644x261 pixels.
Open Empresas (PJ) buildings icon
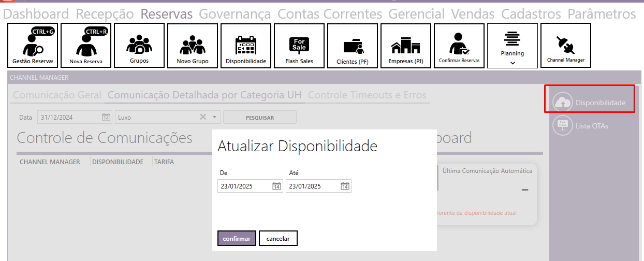(x=406, y=46)
